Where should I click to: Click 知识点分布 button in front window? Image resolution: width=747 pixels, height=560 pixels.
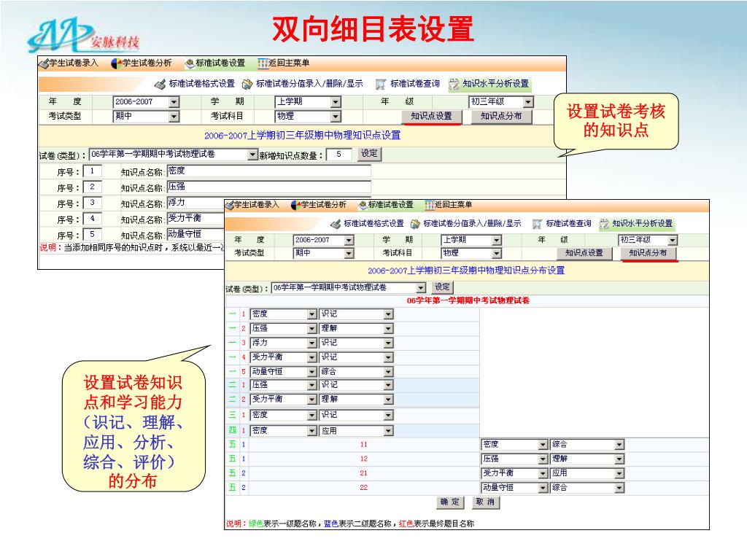pos(649,253)
